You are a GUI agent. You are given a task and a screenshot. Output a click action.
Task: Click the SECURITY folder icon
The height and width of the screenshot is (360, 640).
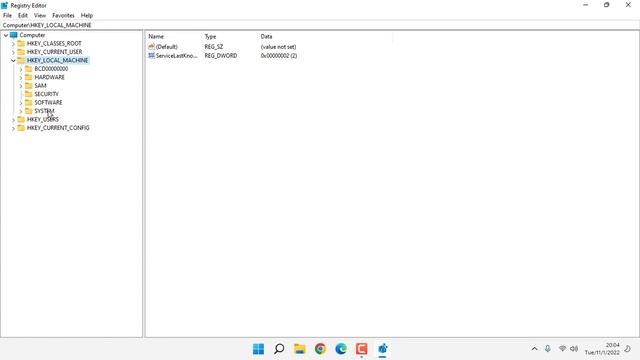pyautogui.click(x=29, y=94)
